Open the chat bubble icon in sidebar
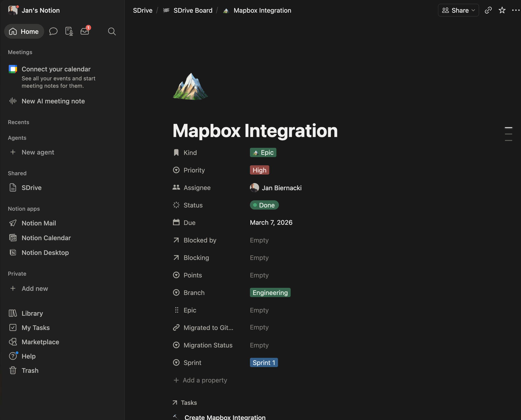The width and height of the screenshot is (521, 420). (53, 32)
